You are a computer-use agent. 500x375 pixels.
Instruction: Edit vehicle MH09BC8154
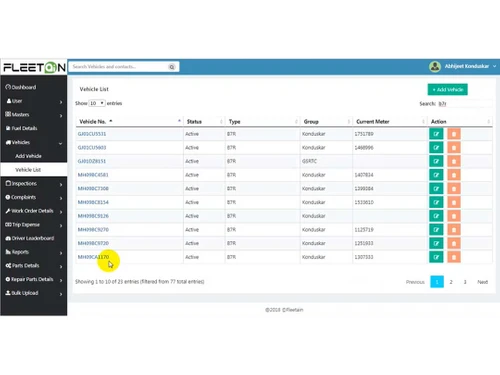click(x=436, y=202)
